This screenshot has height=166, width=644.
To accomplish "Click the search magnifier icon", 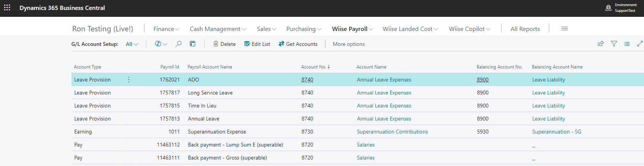I will pyautogui.click(x=178, y=44).
